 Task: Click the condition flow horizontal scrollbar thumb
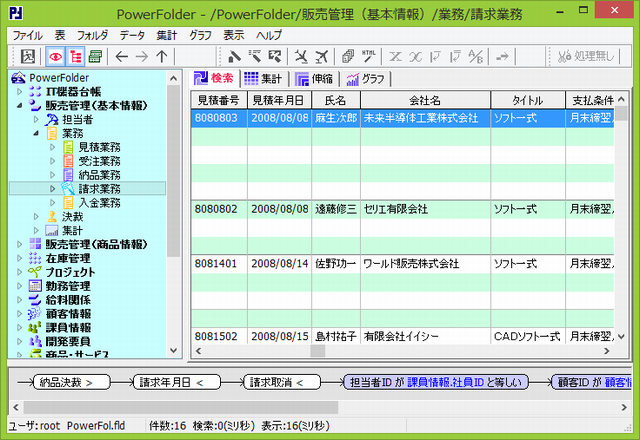tap(181, 407)
